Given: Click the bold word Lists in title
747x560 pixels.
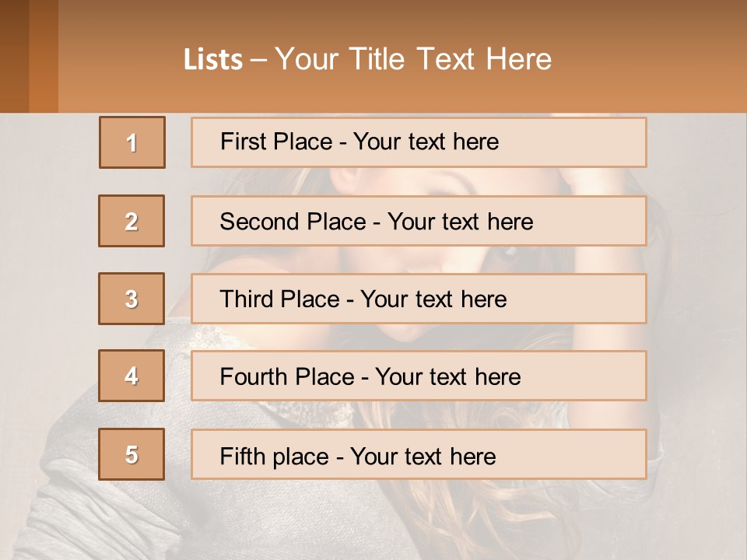Looking at the screenshot, I should click(x=213, y=60).
